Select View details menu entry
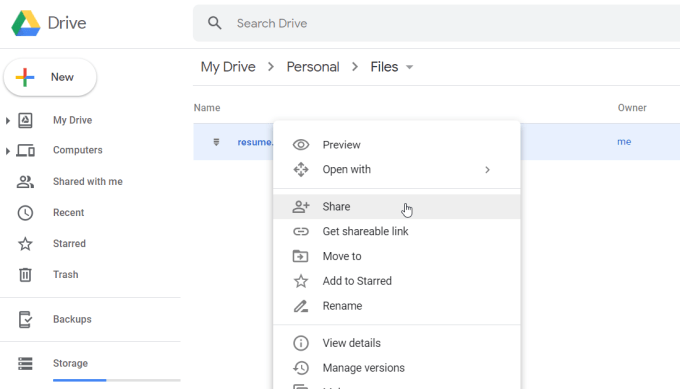This screenshot has width=680, height=389. pos(397,343)
